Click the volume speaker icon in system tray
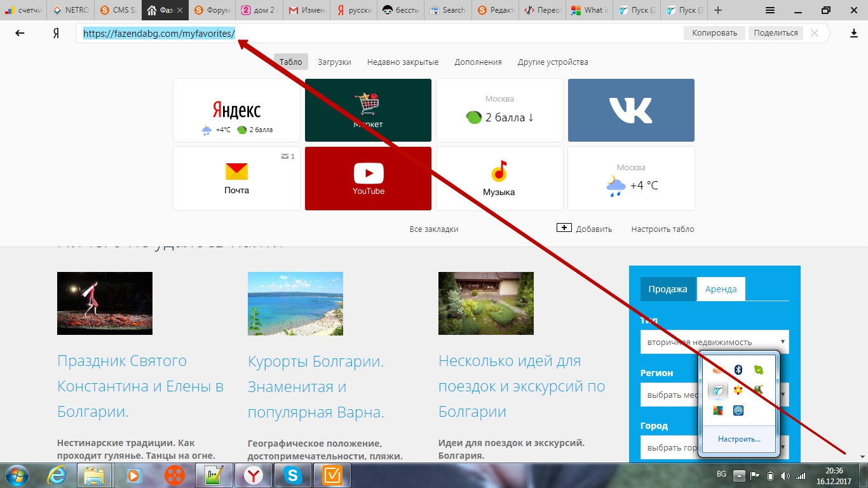This screenshot has height=488, width=868. coord(785,475)
